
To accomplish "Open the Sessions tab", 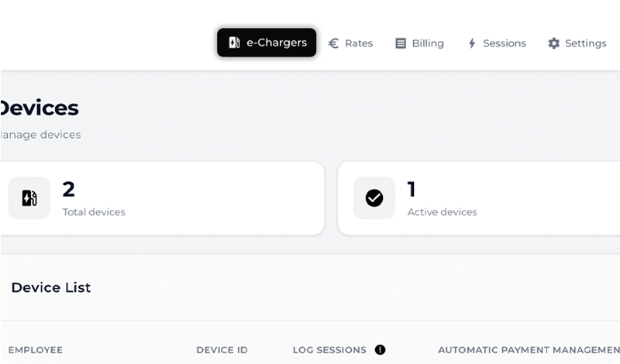I will tap(496, 43).
